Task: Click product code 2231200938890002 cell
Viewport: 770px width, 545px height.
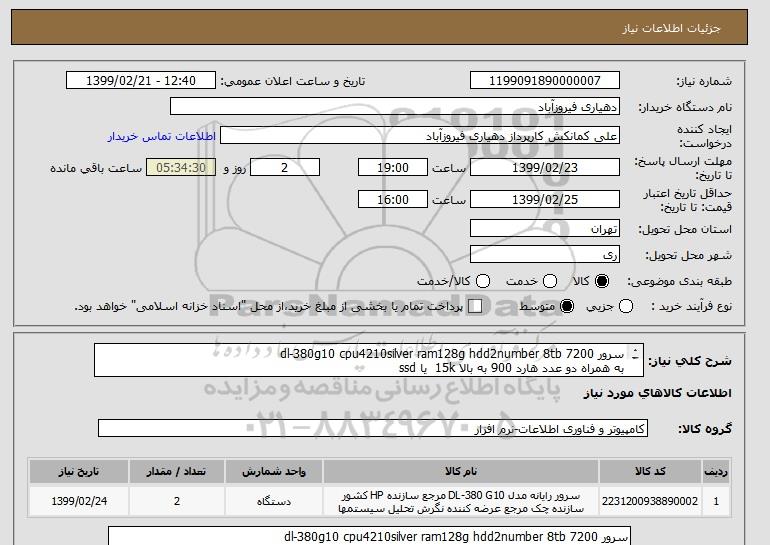Action: point(650,501)
